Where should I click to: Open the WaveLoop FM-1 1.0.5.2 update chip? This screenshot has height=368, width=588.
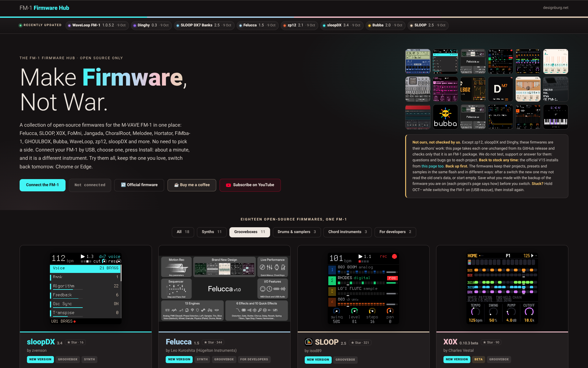tap(97, 25)
